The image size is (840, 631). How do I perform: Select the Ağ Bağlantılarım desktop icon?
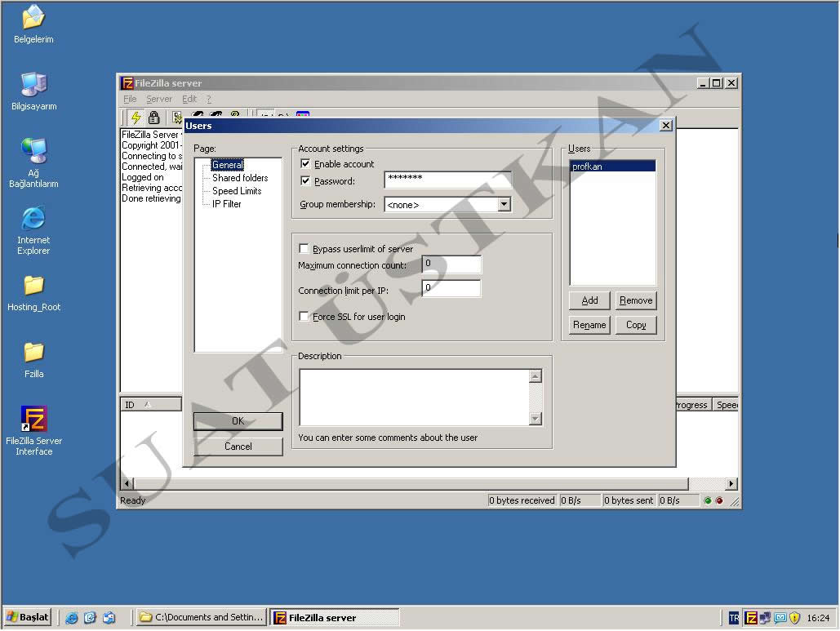click(x=33, y=162)
